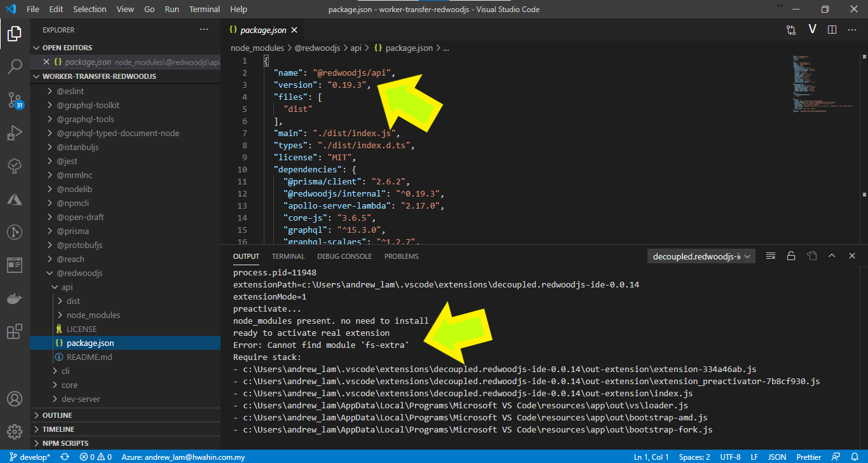The height and width of the screenshot is (463, 868).
Task: Open the Manage gear icon
Action: tap(15, 432)
